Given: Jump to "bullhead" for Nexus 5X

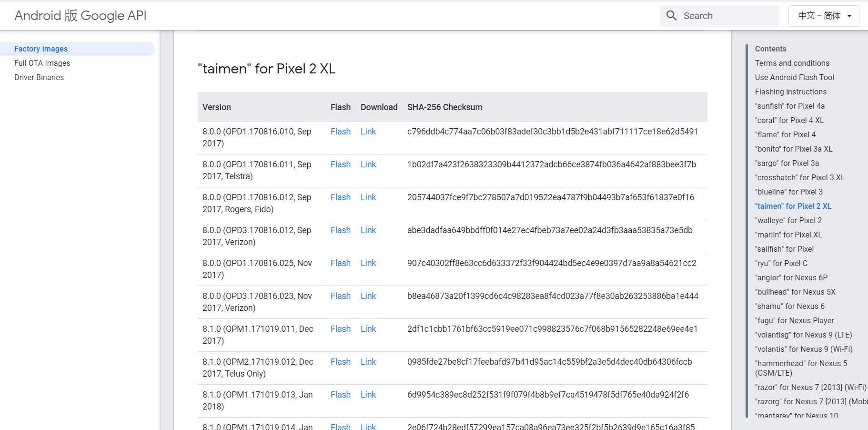Looking at the screenshot, I should 795,292.
